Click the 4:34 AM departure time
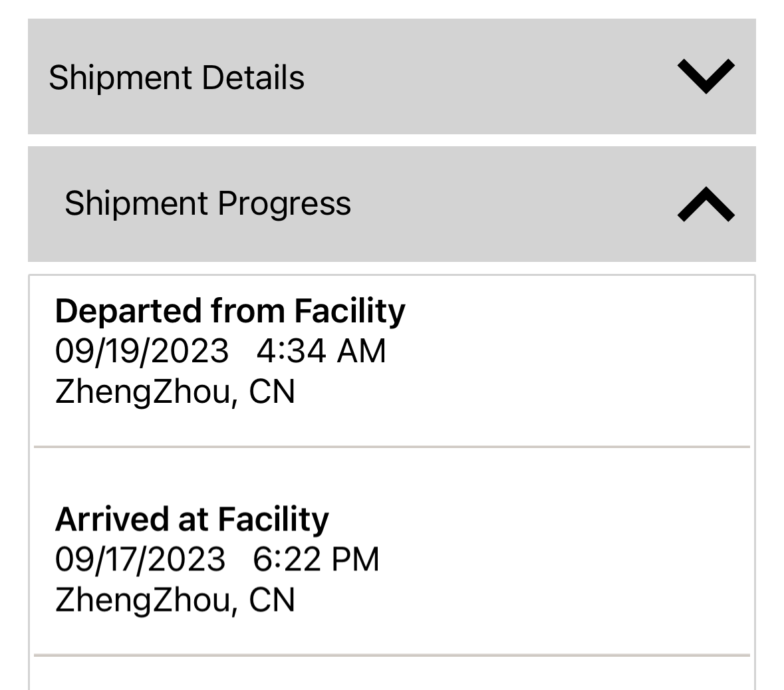 321,351
